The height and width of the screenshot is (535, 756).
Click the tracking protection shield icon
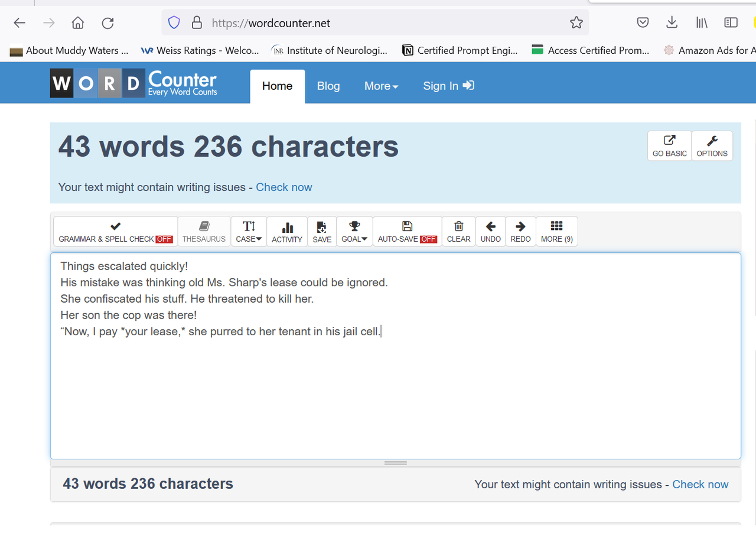[x=174, y=23]
